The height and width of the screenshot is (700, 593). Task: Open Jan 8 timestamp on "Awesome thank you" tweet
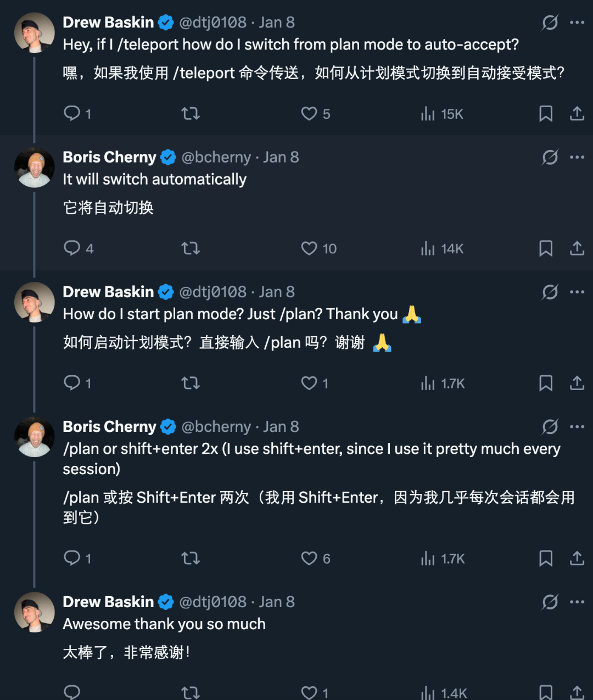coord(277,602)
